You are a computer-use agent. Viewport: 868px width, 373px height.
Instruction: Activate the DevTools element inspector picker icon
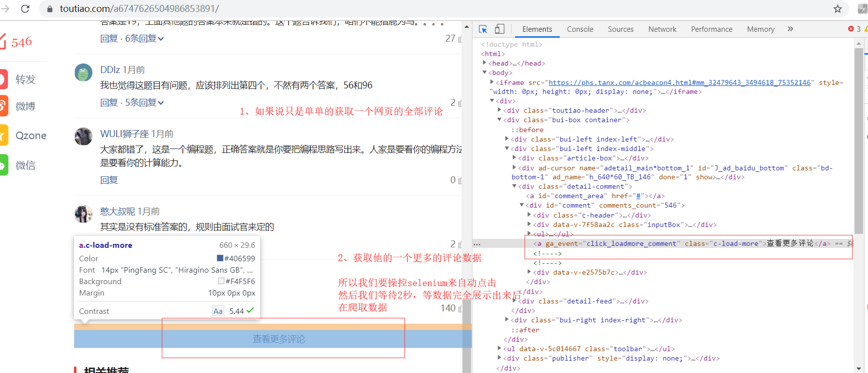(x=483, y=29)
